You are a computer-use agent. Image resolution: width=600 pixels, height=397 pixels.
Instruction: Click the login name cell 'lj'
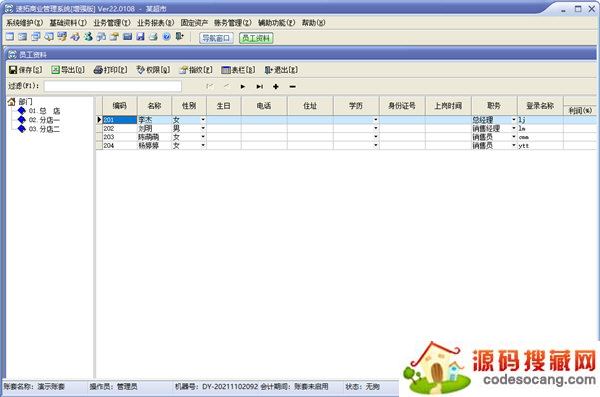click(540, 120)
